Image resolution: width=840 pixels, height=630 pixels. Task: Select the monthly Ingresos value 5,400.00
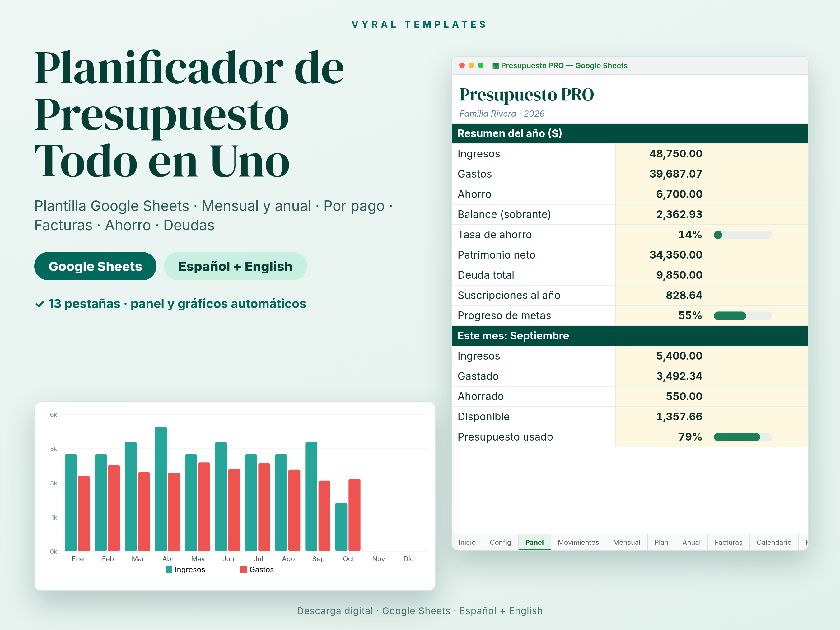coord(679,356)
